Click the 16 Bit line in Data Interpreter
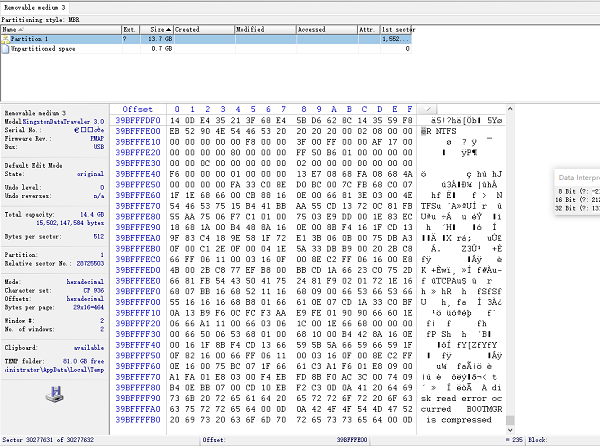This screenshot has width=600, height=446. [577, 200]
